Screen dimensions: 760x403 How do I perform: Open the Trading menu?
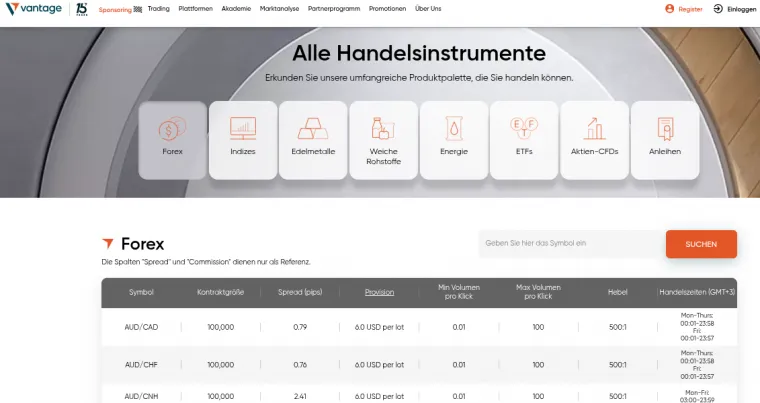(x=158, y=9)
